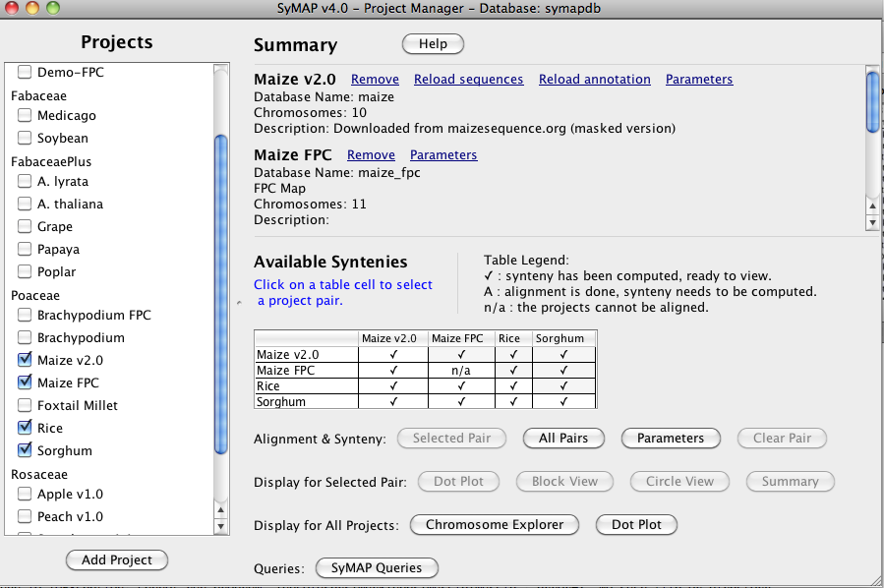Click the Reload annotation link
The height and width of the screenshot is (588, 884).
[x=595, y=80]
